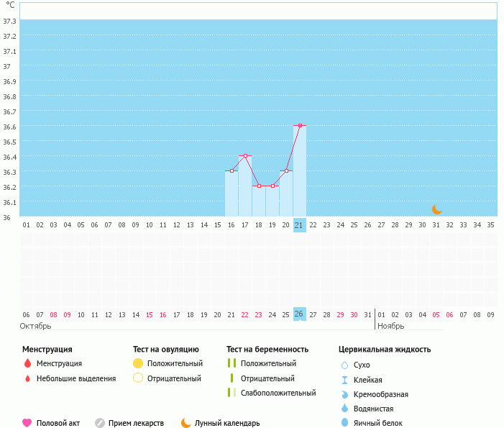Screen dimensions: 504x428
Task: Click the Лунный календарь legend label
Action: (x=229, y=423)
